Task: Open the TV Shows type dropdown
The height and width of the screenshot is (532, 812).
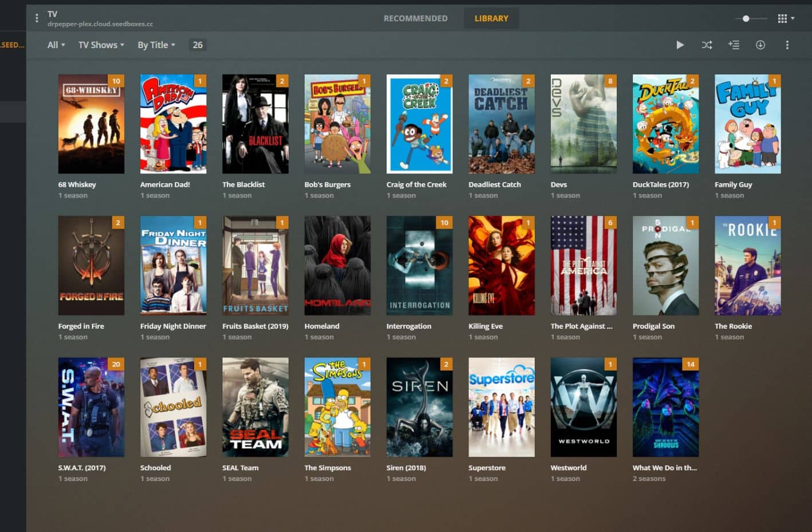Action: 101,45
